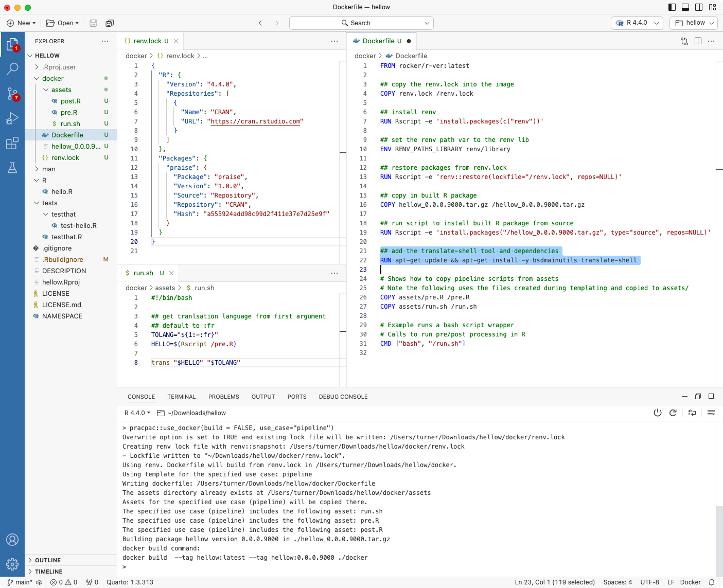
Task: Click the New button in the toolbar
Action: click(21, 23)
